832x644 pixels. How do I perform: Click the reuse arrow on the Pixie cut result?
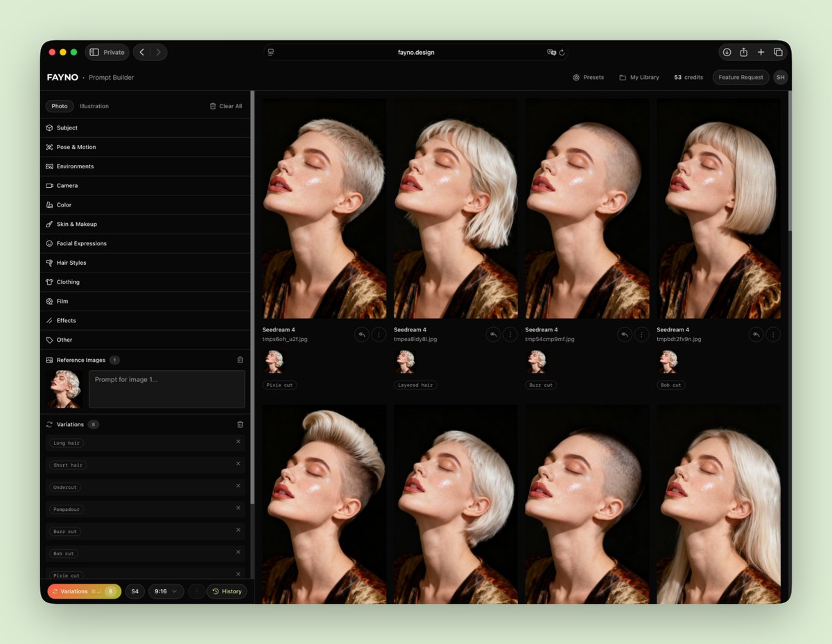click(361, 334)
